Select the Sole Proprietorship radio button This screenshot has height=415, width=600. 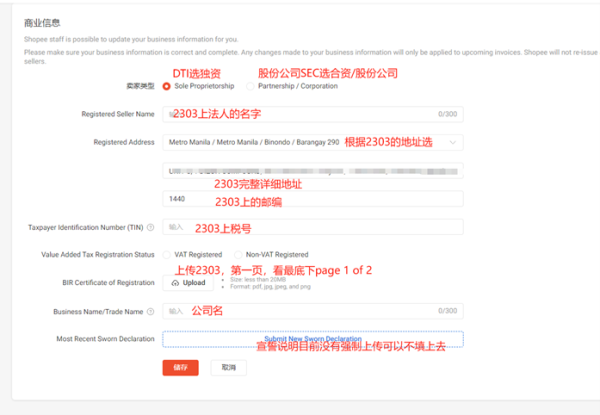(167, 86)
